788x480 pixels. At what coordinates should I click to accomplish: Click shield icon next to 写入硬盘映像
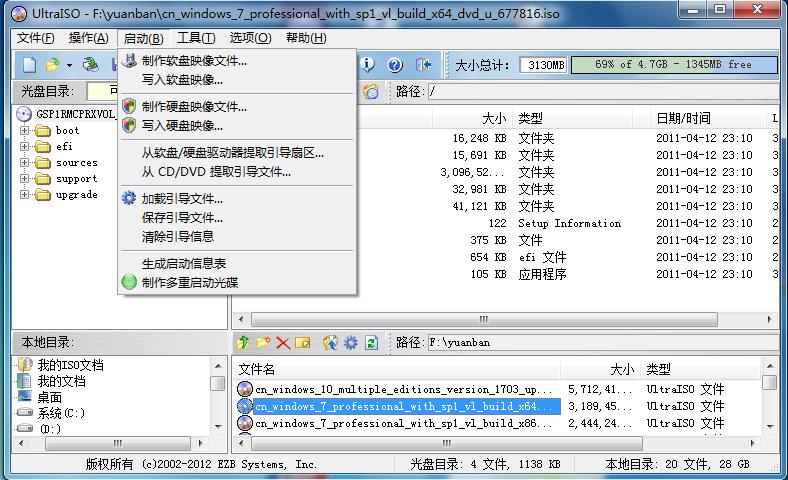click(129, 125)
